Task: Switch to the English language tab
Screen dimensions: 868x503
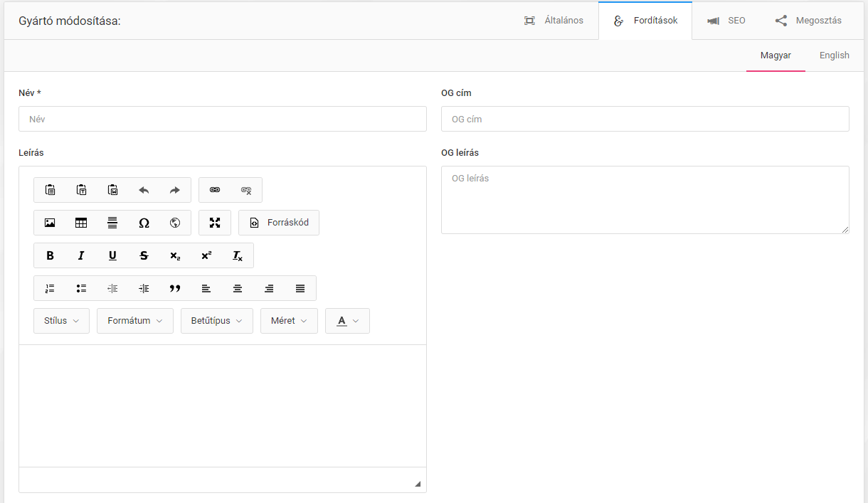Action: tap(835, 55)
